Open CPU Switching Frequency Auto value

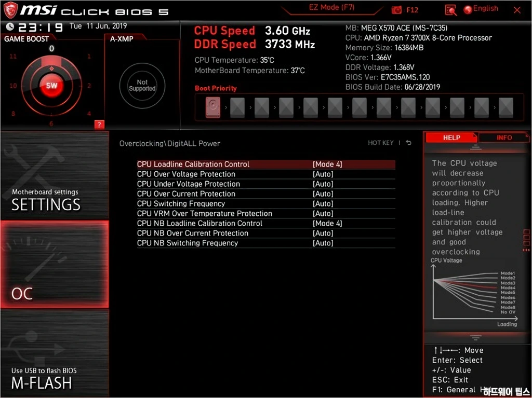click(323, 204)
